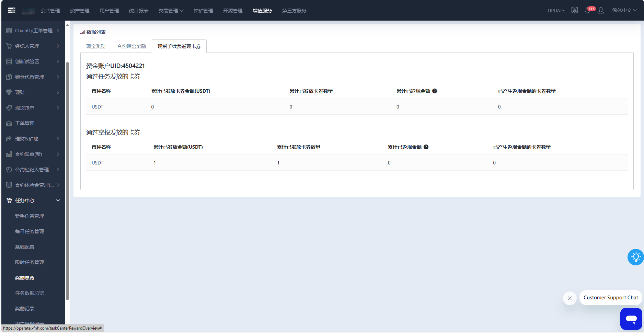Image resolution: width=644 pixels, height=333 pixels.
Task: Go to 每日任务管理 submenu
Action: [30, 231]
